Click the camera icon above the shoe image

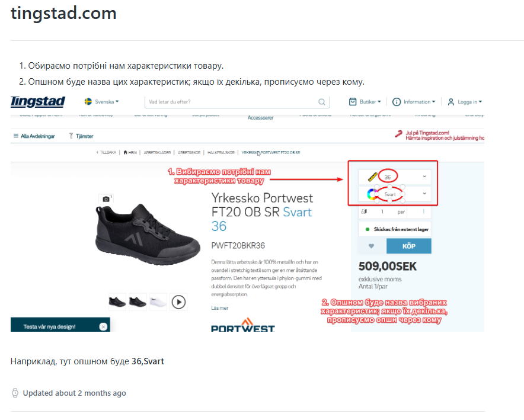point(106,199)
